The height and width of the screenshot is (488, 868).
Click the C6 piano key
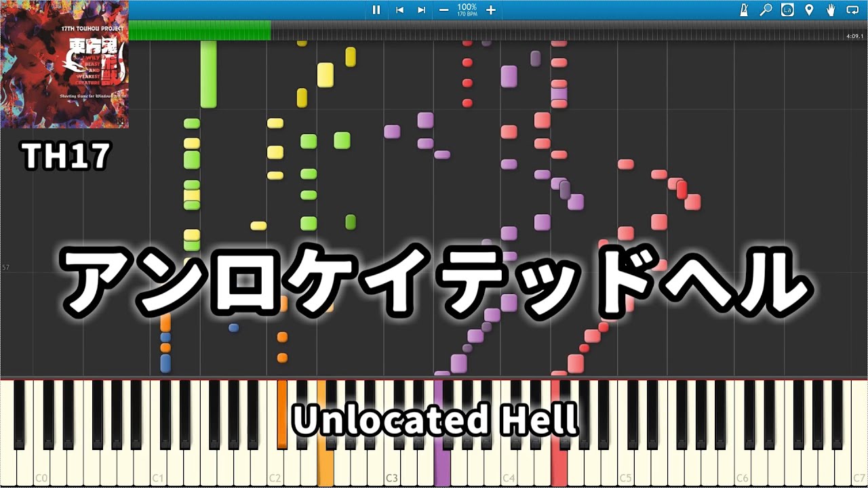pos(743,468)
